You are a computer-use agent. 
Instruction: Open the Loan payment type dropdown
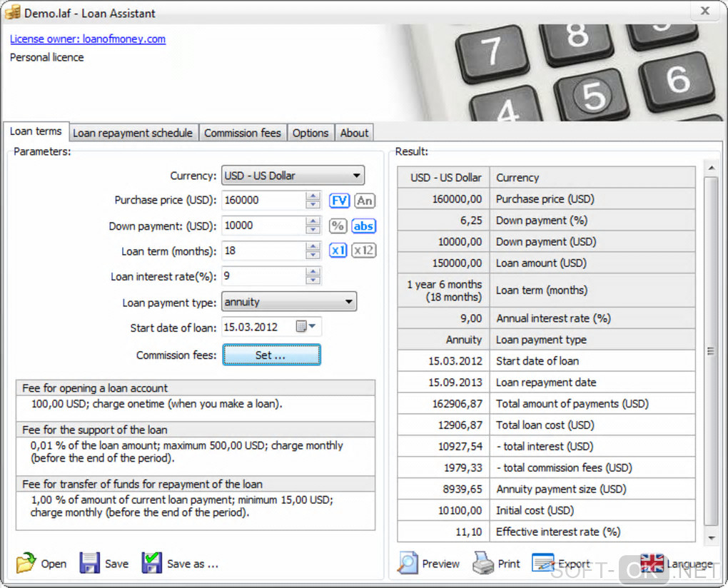(x=289, y=302)
